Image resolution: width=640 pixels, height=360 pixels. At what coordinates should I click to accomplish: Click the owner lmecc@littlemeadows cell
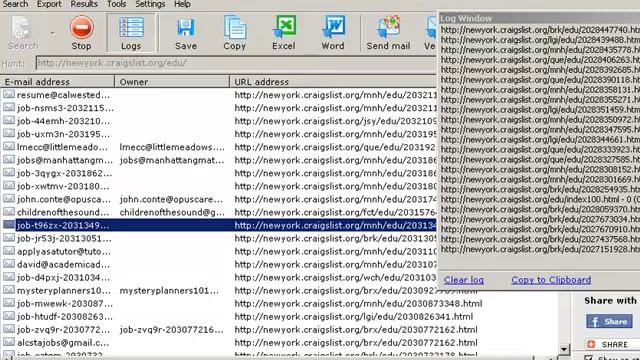172,147
